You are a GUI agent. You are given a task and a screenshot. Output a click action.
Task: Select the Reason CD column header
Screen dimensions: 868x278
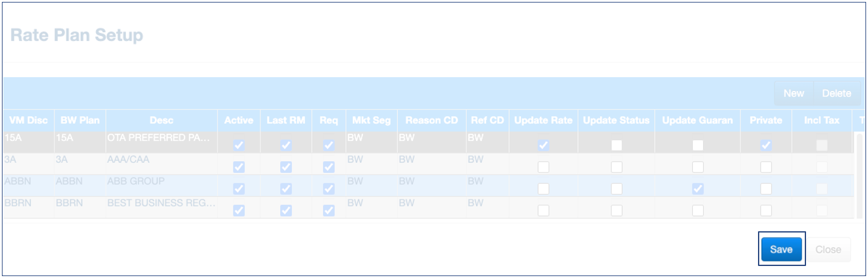coord(431,120)
